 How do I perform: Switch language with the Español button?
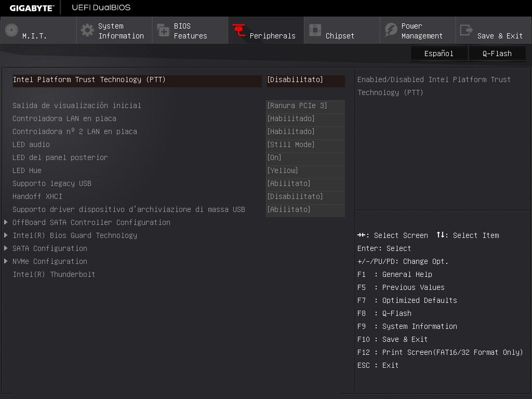pyautogui.click(x=438, y=54)
